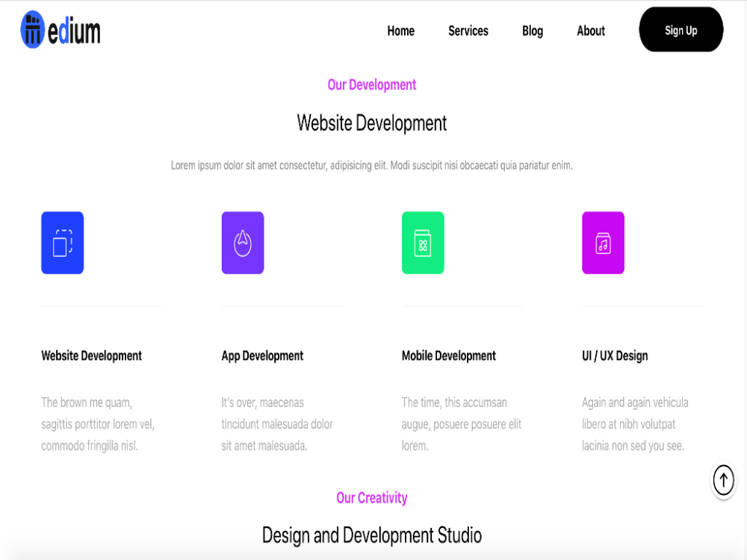Screen dimensions: 747x560
Task: Select the Website Development heading text
Action: 371,123
